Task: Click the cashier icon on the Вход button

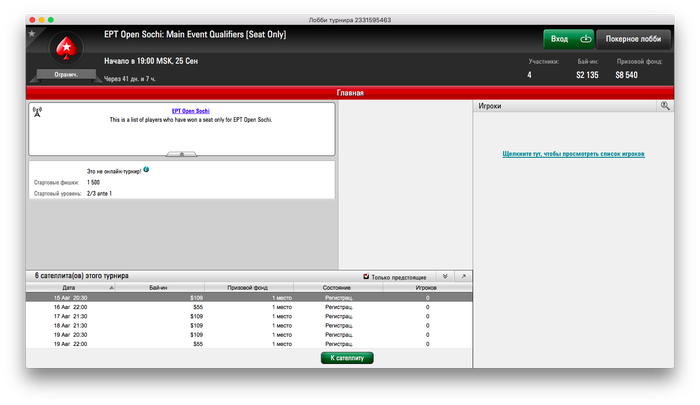Action: (x=585, y=39)
